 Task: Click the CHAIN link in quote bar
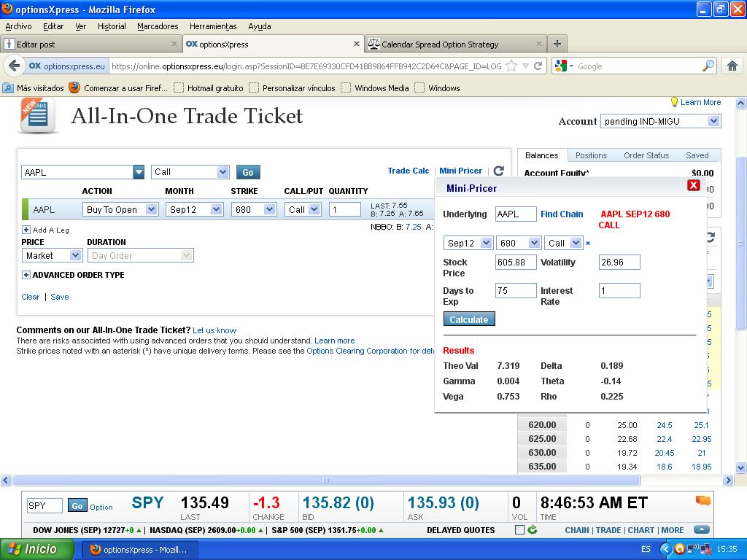(x=577, y=530)
